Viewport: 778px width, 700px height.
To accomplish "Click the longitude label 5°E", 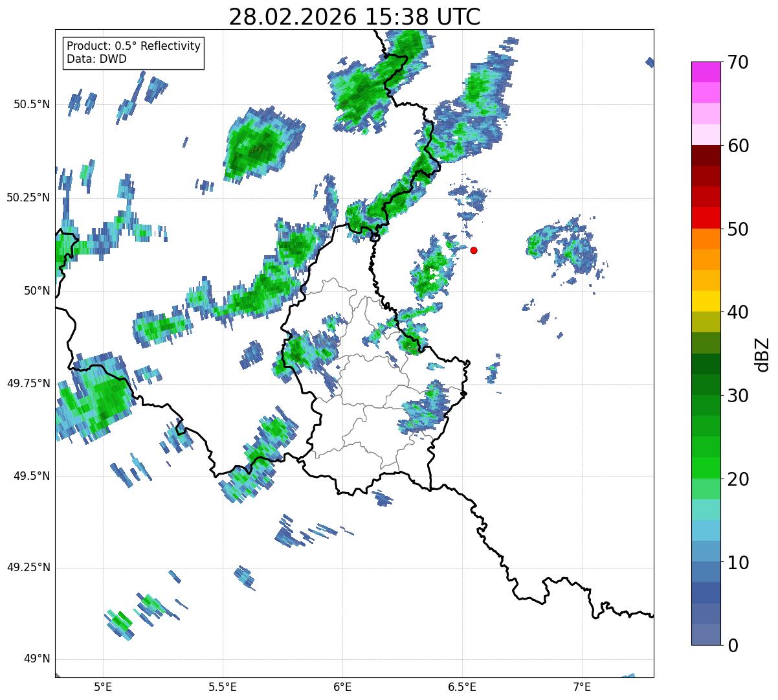I will coord(103,686).
